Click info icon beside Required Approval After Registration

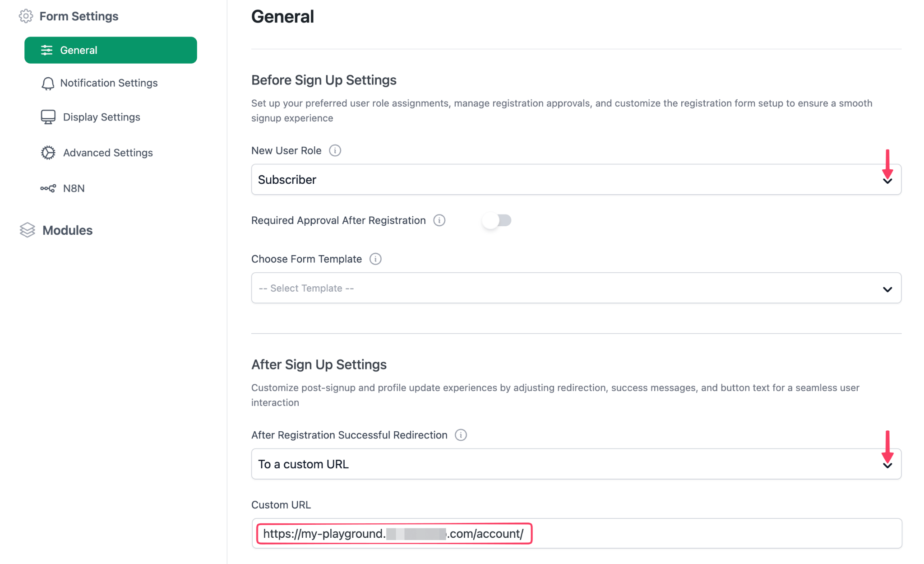[439, 220]
